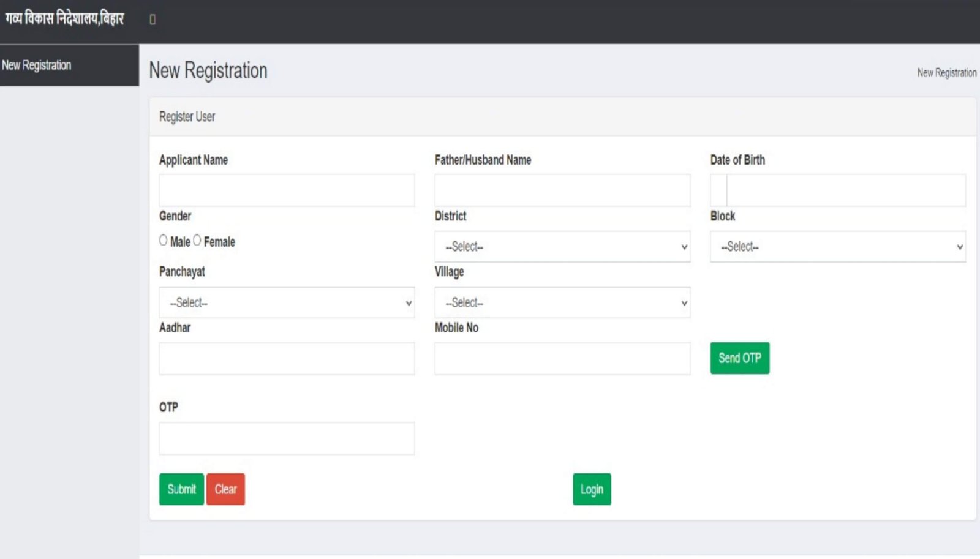
Task: Click the calendar icon in Date of Birth
Action: [718, 190]
